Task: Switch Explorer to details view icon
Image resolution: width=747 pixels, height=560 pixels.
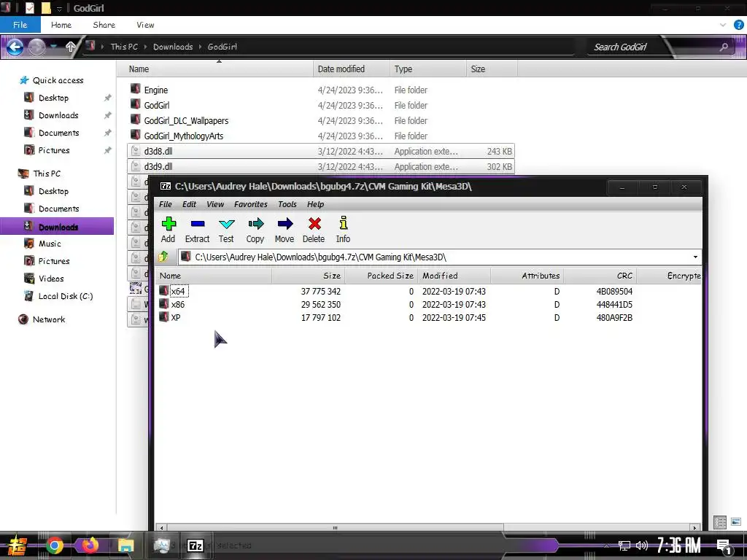Action: pos(720,522)
